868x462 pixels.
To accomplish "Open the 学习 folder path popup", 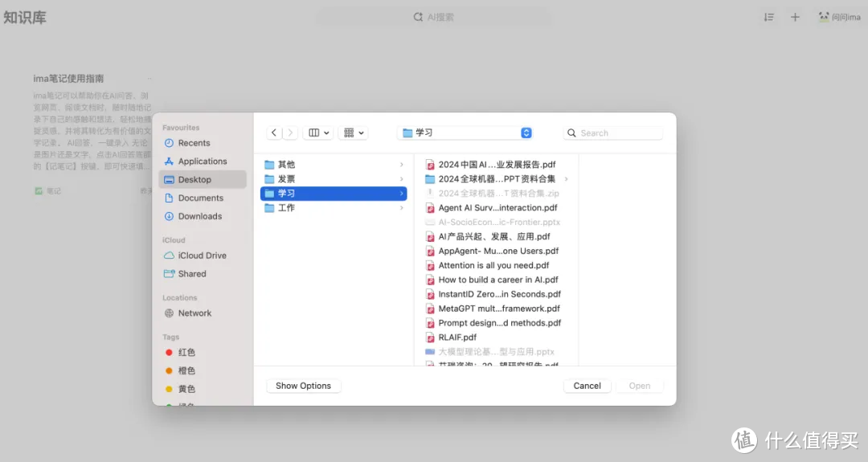I will click(x=467, y=133).
